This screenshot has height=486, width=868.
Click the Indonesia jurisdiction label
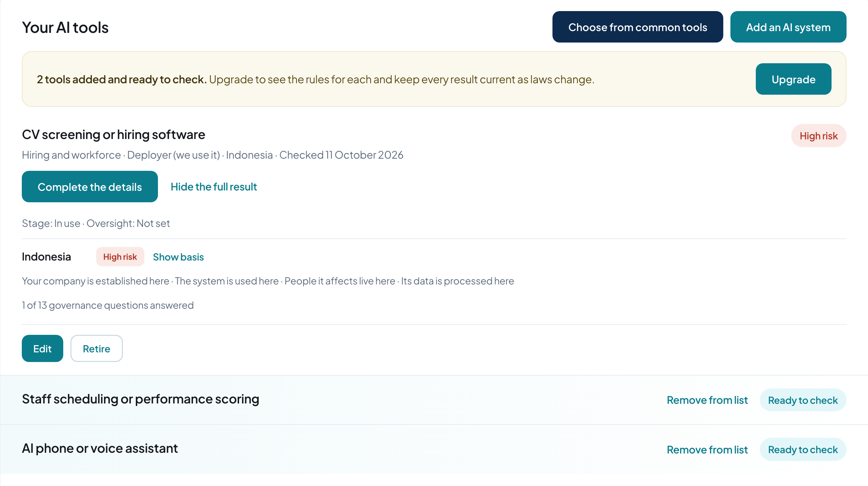coord(46,257)
